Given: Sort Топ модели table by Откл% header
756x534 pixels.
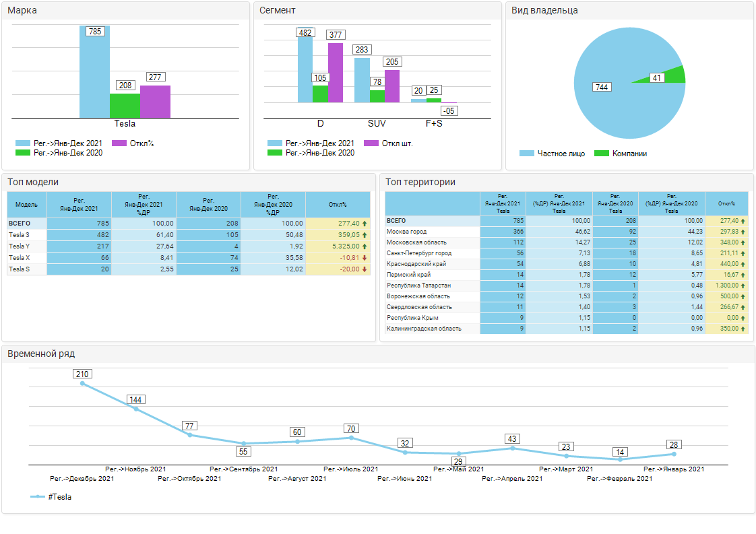Looking at the screenshot, I should click(x=338, y=205).
